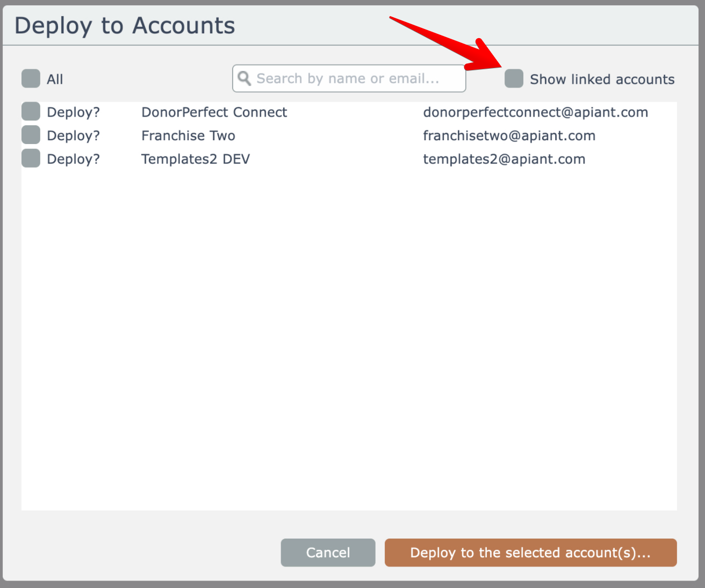This screenshot has height=588, width=705.
Task: Click 'Deploy?' label in DonorPerfect Connect row
Action: pyautogui.click(x=73, y=112)
